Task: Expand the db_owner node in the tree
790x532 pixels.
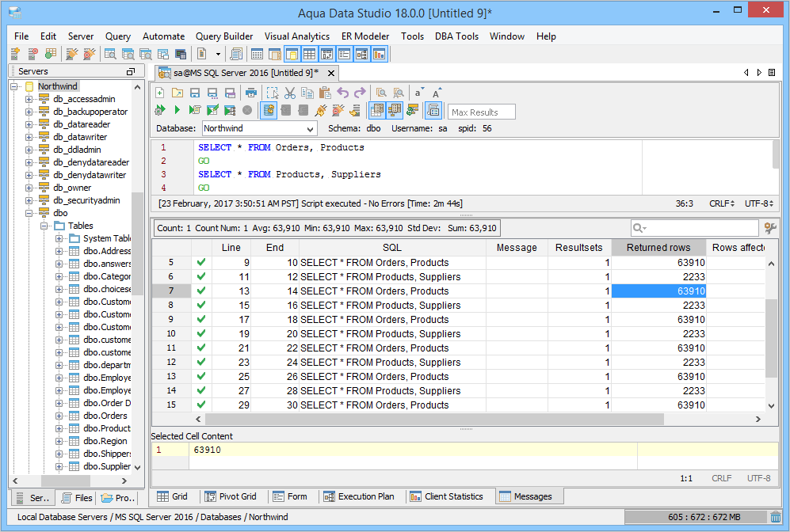Action: 29,188
